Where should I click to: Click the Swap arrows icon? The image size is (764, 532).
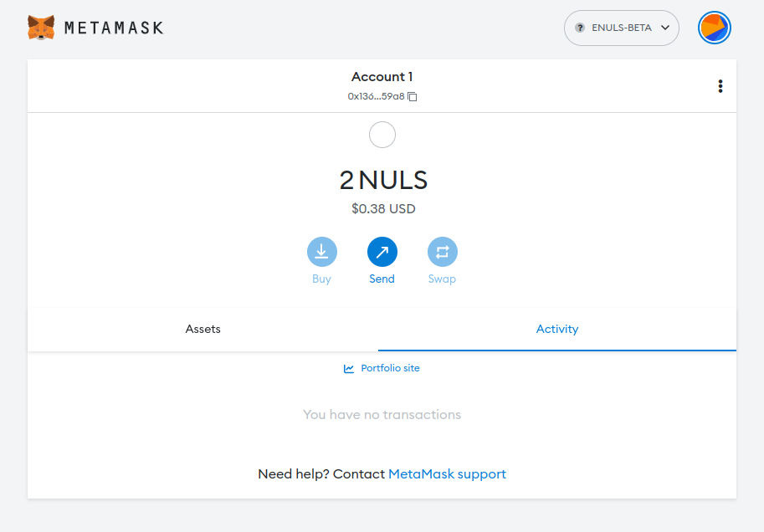pyautogui.click(x=443, y=252)
